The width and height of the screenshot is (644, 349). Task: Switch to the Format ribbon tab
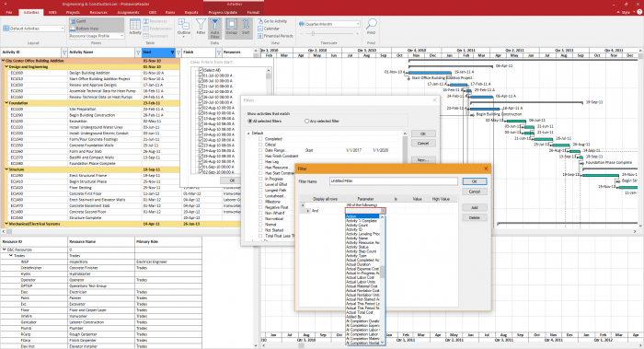(253, 12)
